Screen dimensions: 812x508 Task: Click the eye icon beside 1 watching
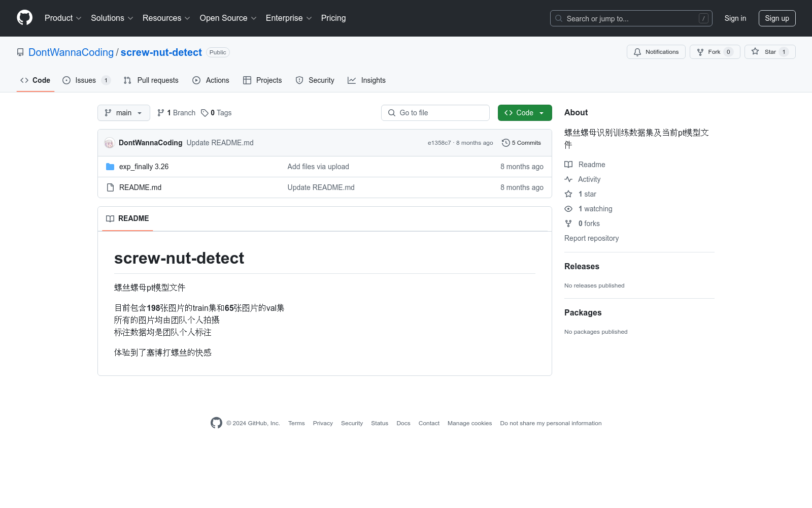[568, 209]
